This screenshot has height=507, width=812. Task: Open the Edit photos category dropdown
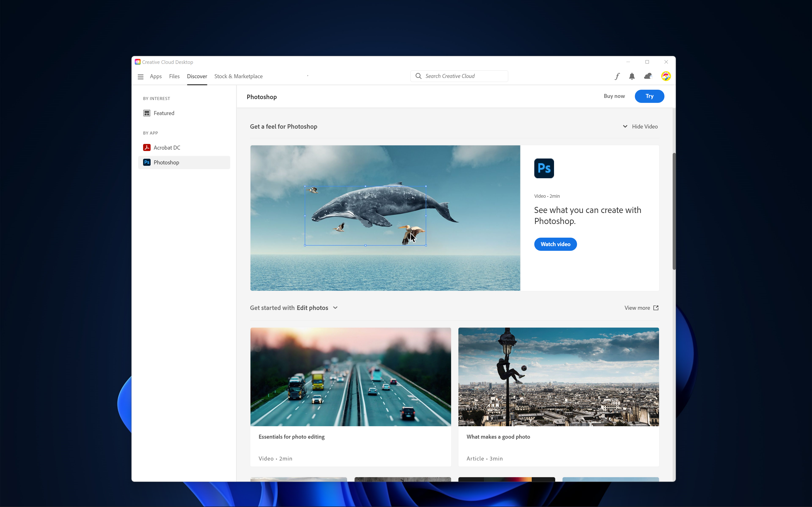coord(335,307)
